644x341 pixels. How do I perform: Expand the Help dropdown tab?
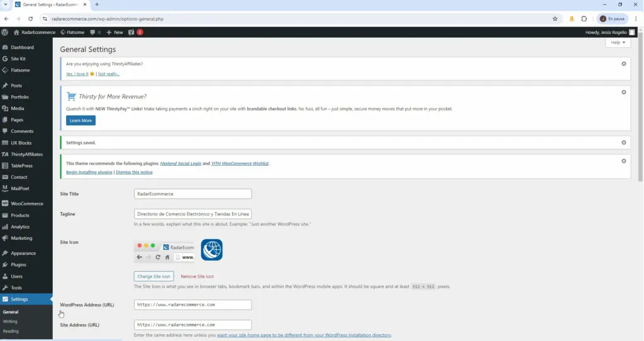[x=618, y=42]
